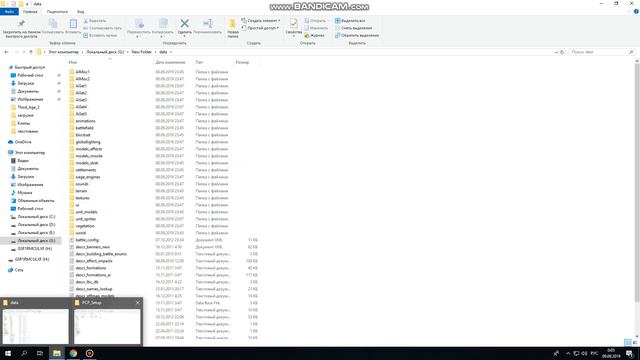Click Сеть (Network) in navigation pane
This screenshot has width=640, height=360.
[x=19, y=270]
